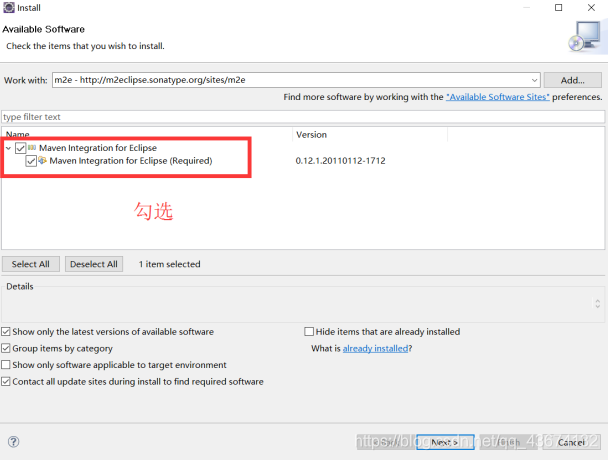
Task: Click the Name column header
Action: (147, 134)
